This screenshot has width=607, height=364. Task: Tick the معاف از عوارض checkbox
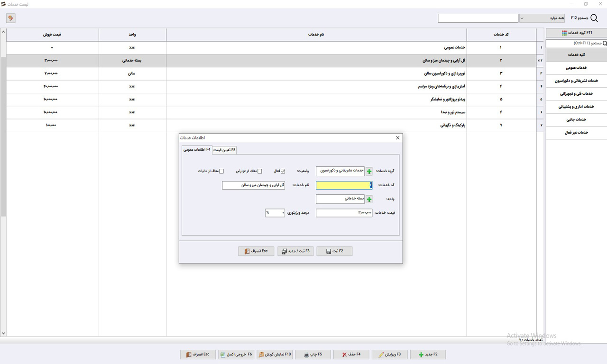coord(259,171)
